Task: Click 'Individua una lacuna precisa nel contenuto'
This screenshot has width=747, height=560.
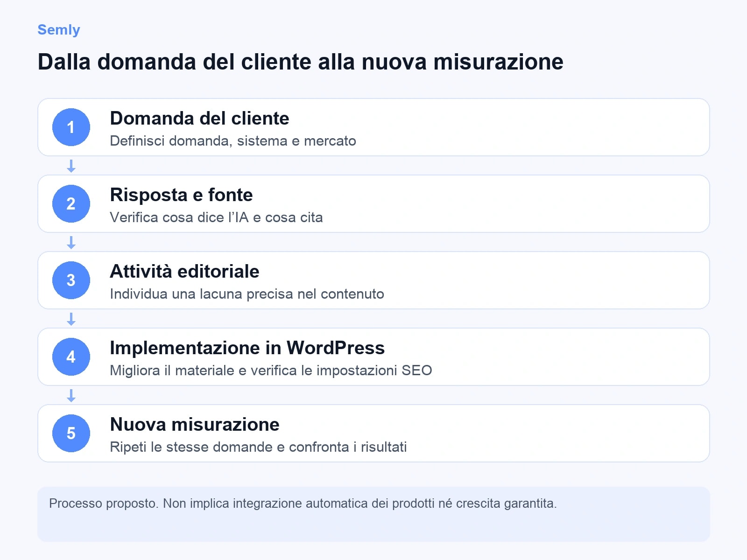Action: click(247, 294)
